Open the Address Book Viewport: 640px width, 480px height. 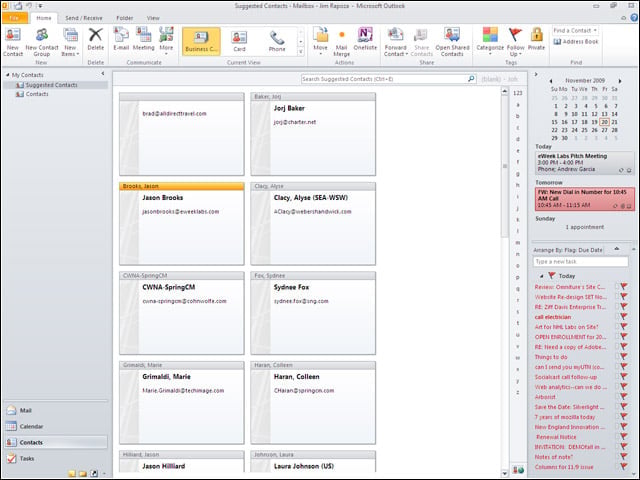576,42
